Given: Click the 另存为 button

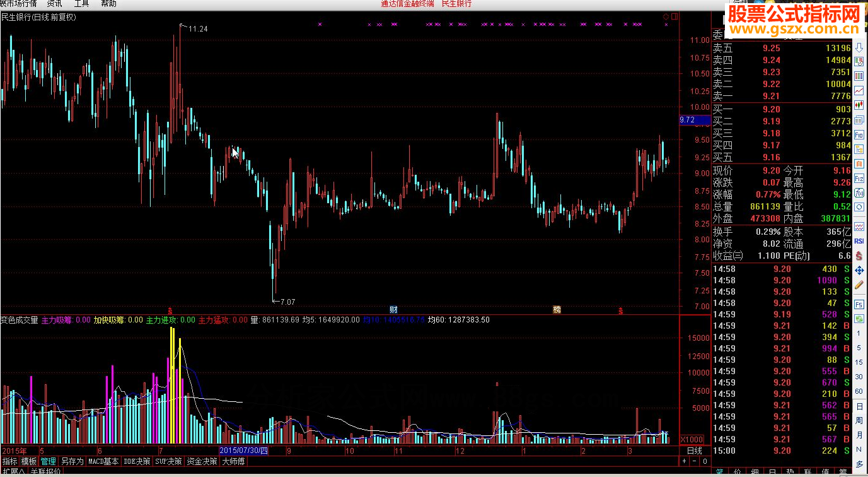Looking at the screenshot, I should [x=72, y=461].
